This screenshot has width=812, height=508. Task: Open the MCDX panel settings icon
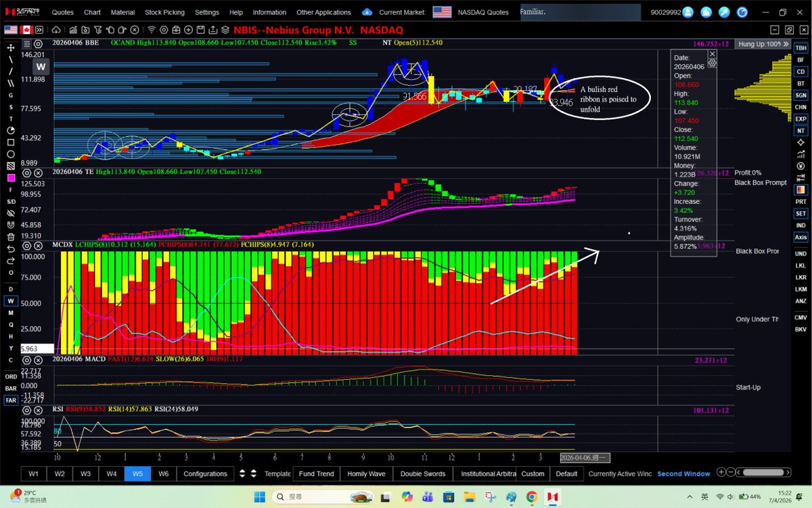(x=26, y=245)
